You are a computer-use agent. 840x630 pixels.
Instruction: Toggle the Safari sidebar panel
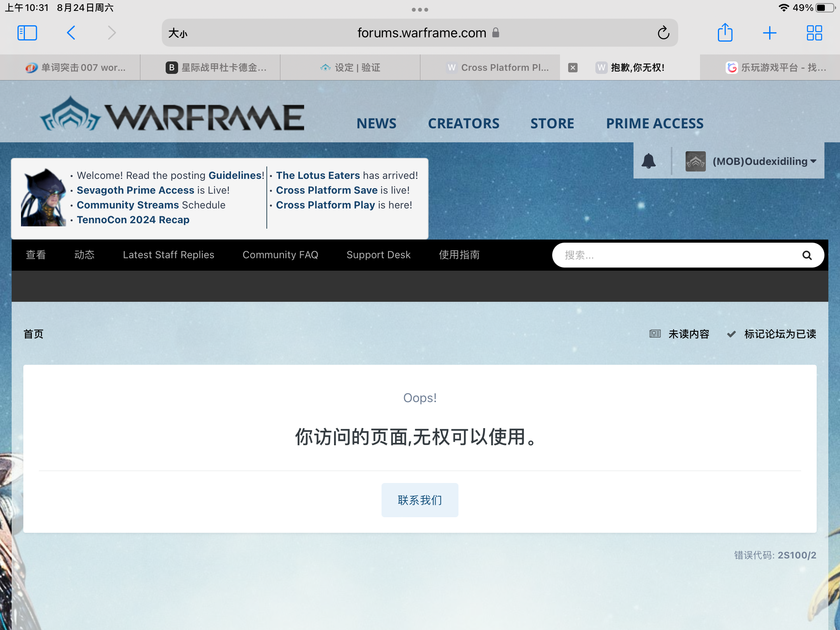click(x=27, y=33)
